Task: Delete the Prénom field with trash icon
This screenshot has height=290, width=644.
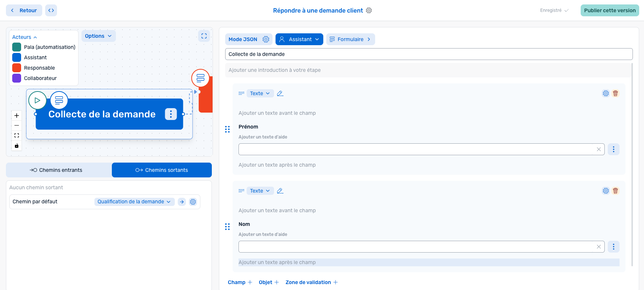Action: coord(615,93)
